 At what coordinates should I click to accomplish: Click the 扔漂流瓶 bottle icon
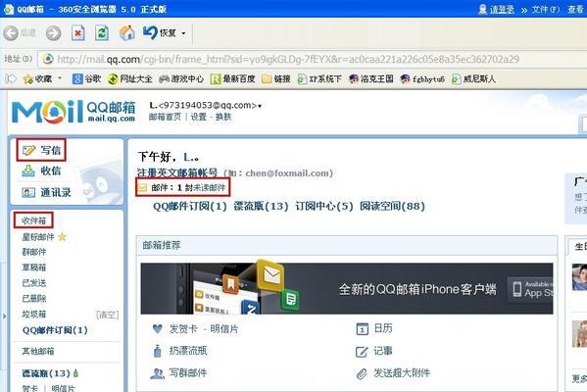click(x=158, y=351)
